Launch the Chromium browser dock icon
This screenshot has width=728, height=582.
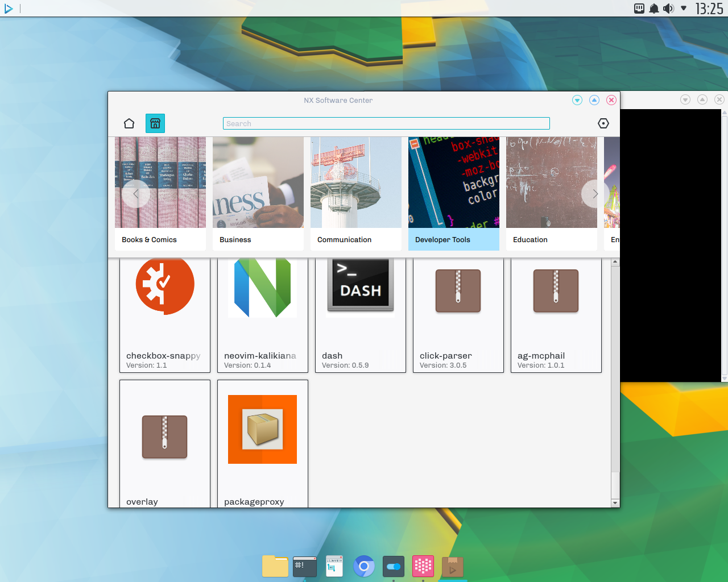click(x=364, y=566)
